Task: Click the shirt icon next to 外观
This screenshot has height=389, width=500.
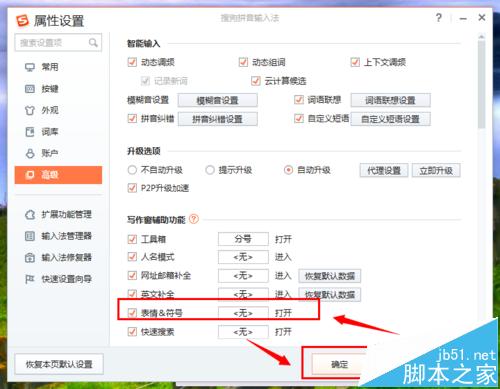Action: coord(30,110)
